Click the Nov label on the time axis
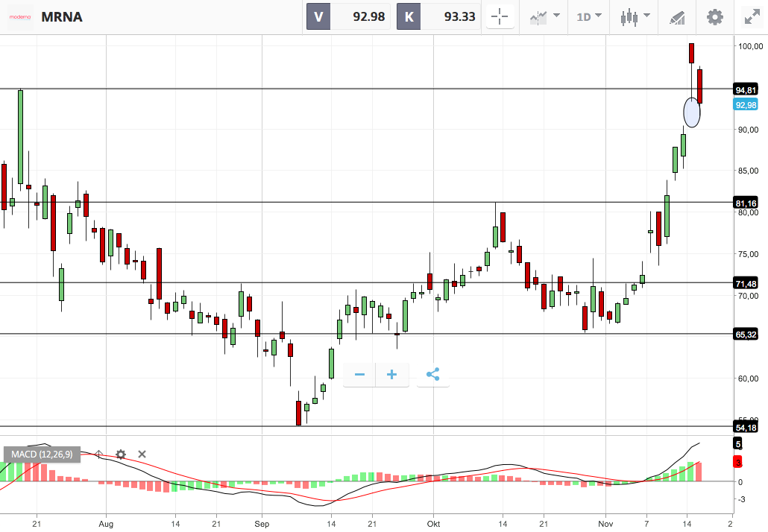 pos(605,524)
